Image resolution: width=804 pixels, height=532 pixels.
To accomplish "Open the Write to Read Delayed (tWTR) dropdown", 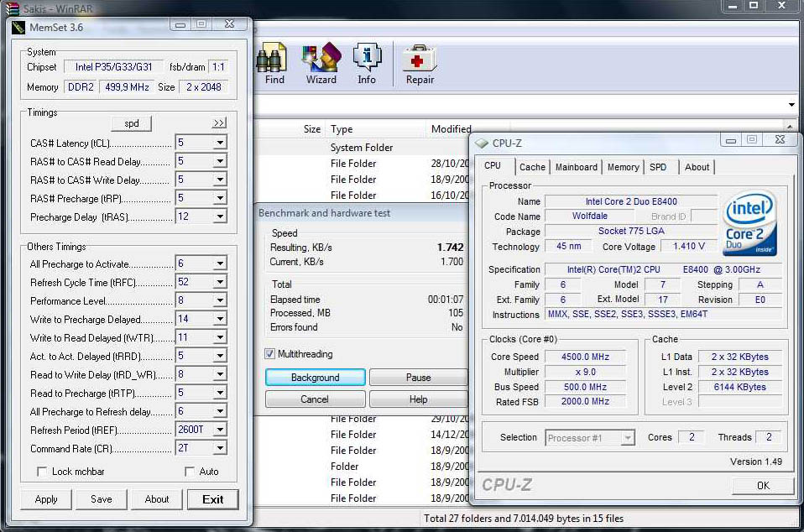I will 220,337.
